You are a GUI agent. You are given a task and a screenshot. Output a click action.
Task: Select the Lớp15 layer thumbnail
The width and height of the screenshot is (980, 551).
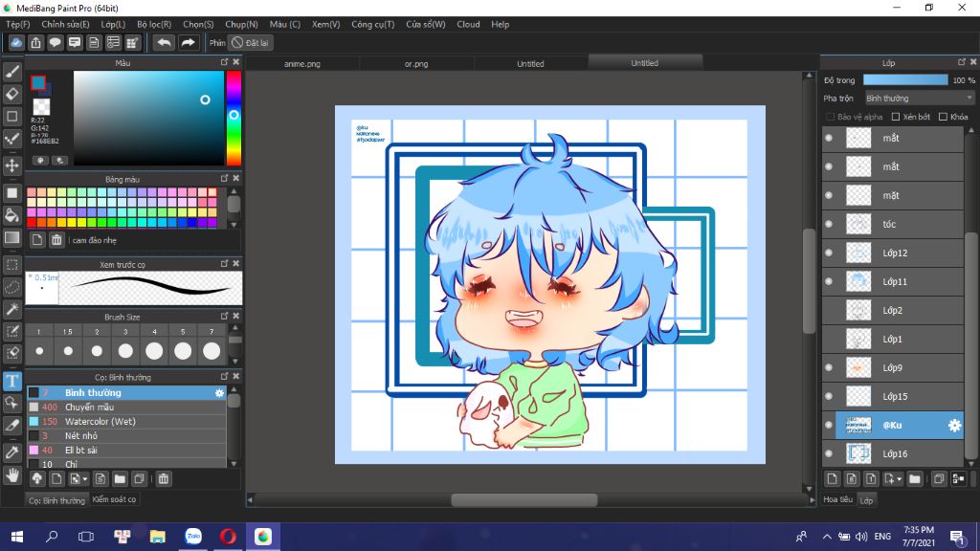click(x=858, y=397)
